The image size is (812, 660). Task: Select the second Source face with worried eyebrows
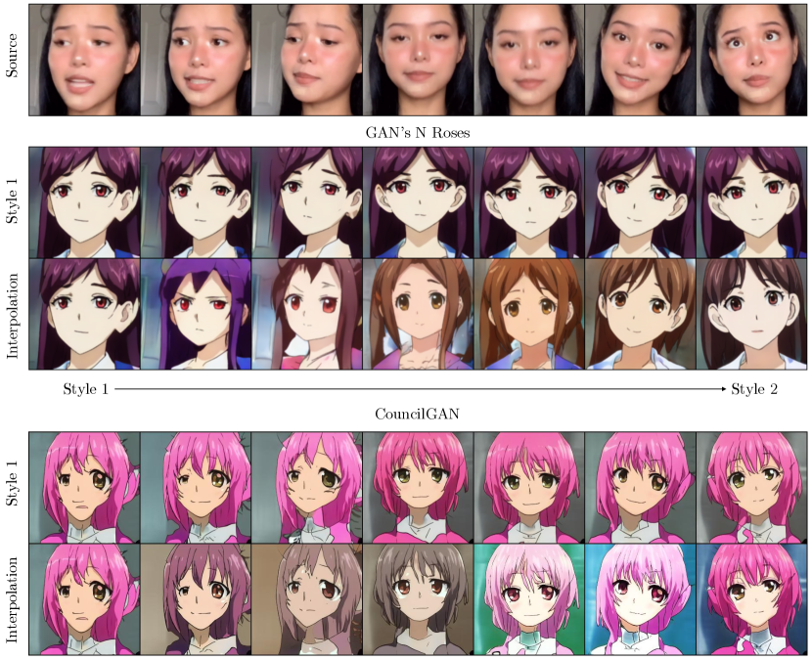click(196, 60)
